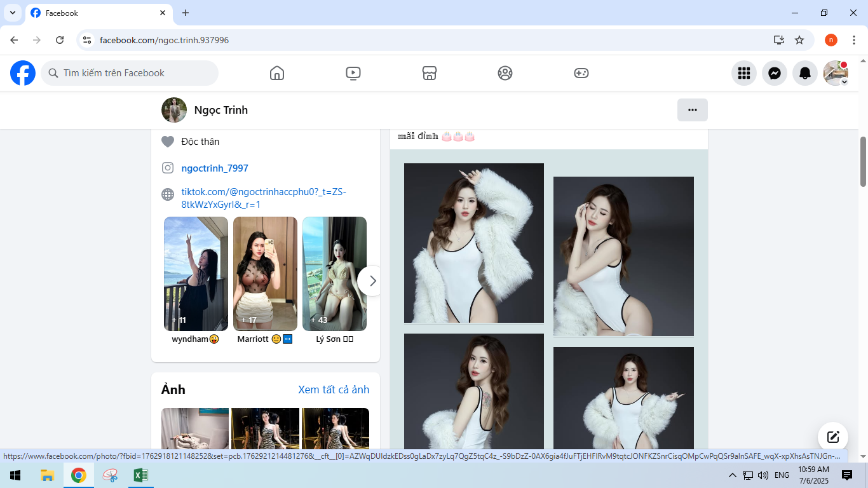Open Chrome tab search dropdown
The image size is (868, 488).
12,13
